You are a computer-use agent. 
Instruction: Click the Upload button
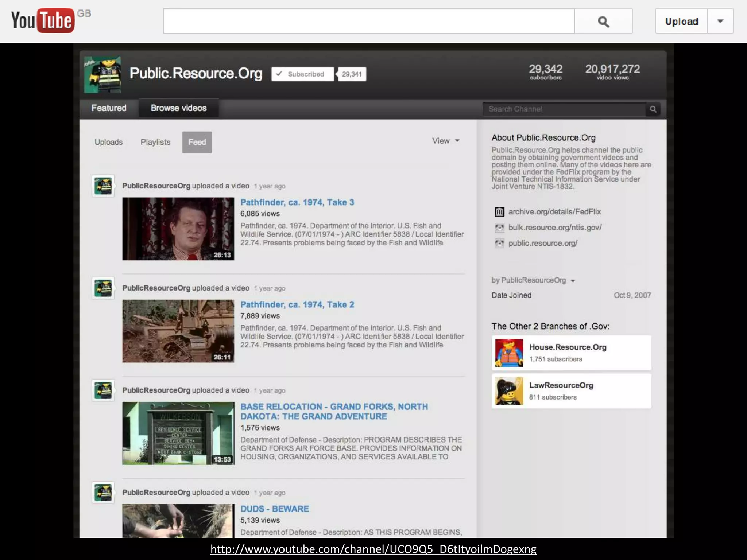681,21
